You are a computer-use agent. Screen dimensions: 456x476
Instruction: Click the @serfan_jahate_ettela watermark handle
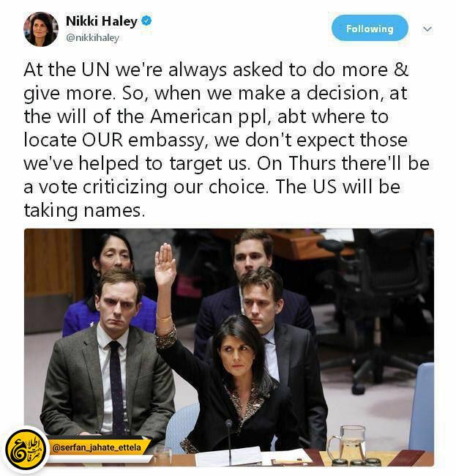point(97,447)
